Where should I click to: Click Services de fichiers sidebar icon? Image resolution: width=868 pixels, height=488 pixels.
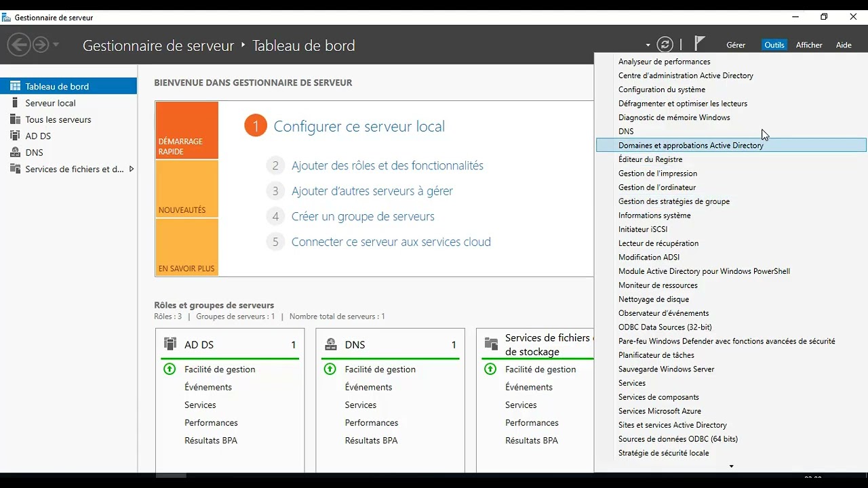[x=15, y=169]
